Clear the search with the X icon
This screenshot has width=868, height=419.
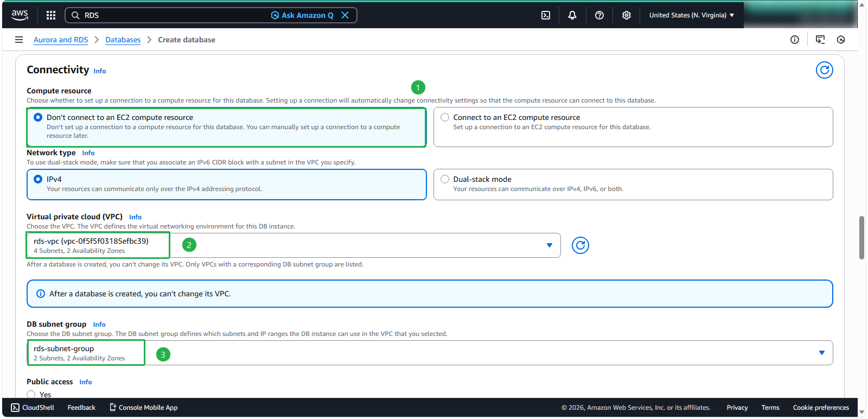(345, 15)
